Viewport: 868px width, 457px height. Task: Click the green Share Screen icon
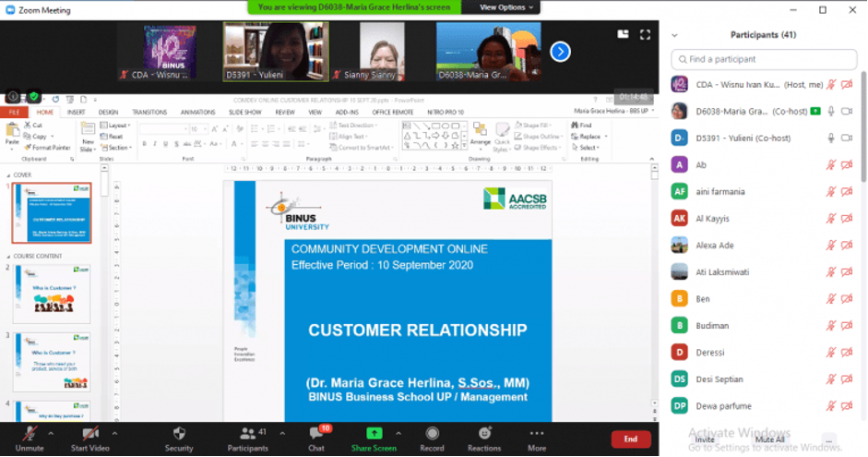point(375,433)
